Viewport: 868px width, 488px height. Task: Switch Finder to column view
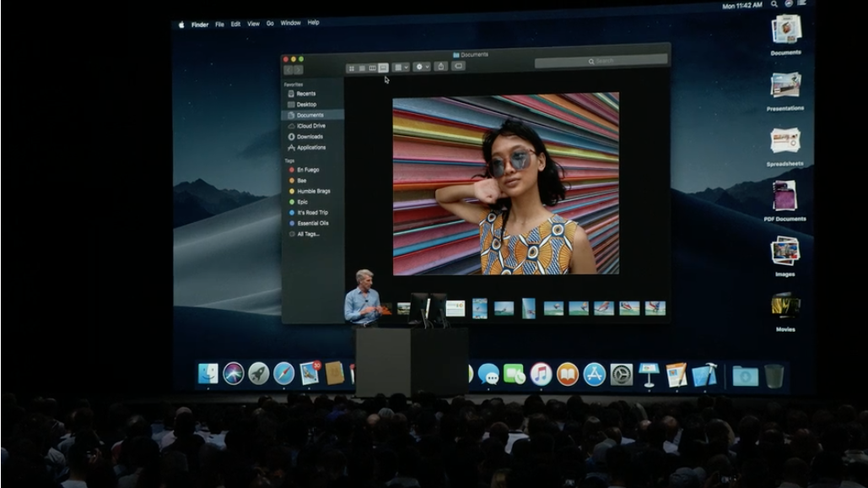[372, 68]
